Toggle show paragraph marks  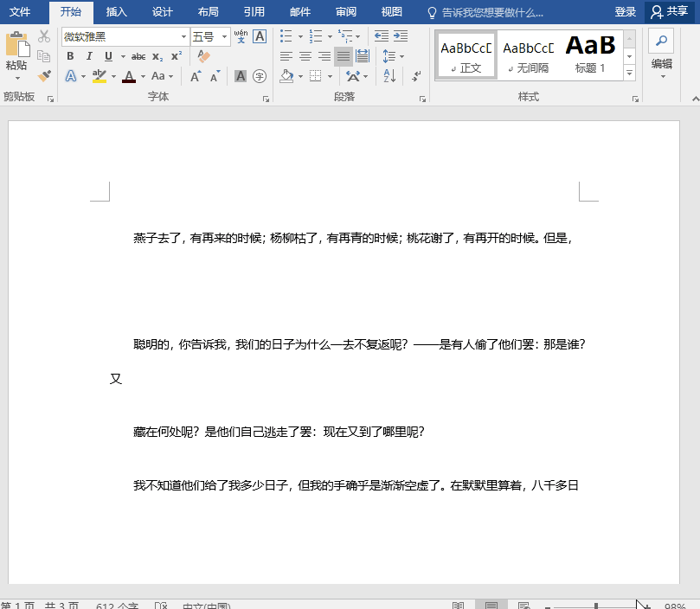416,76
